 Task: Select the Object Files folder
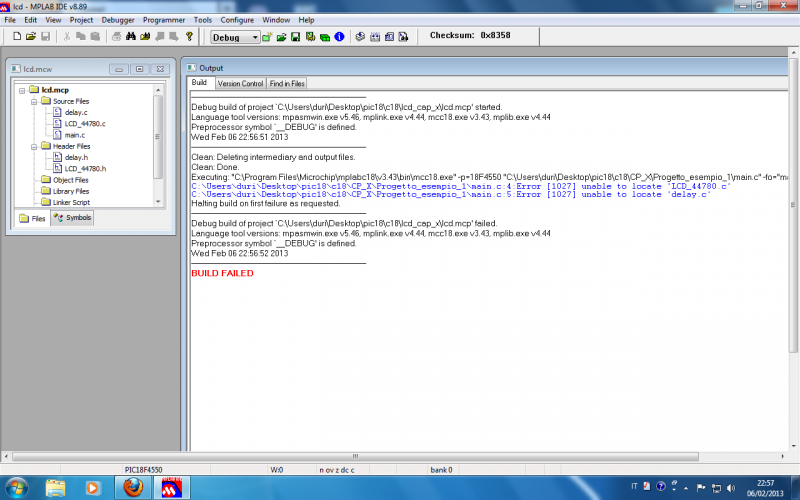pyautogui.click(x=70, y=180)
